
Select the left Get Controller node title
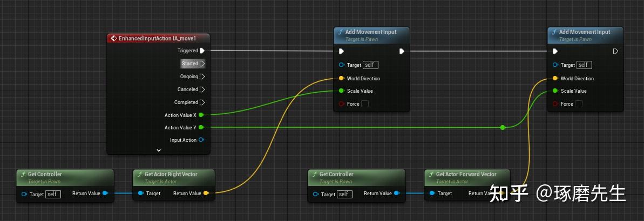(45, 174)
